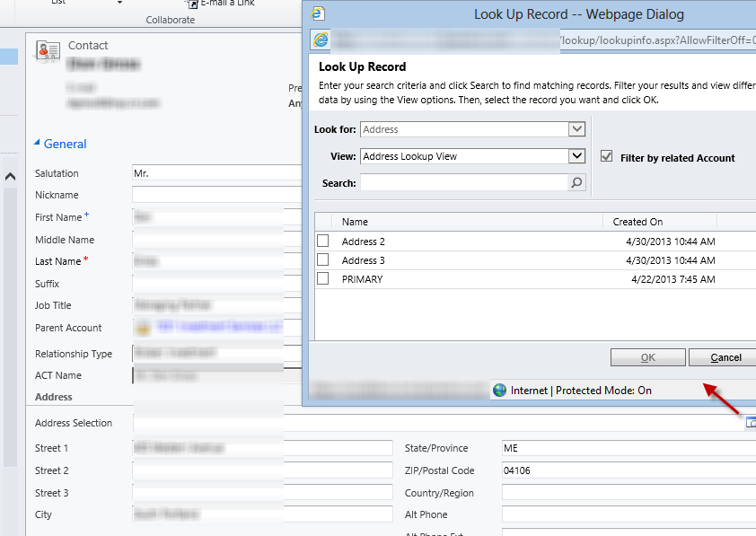Click the globe icon next to Internet zone status

point(500,391)
